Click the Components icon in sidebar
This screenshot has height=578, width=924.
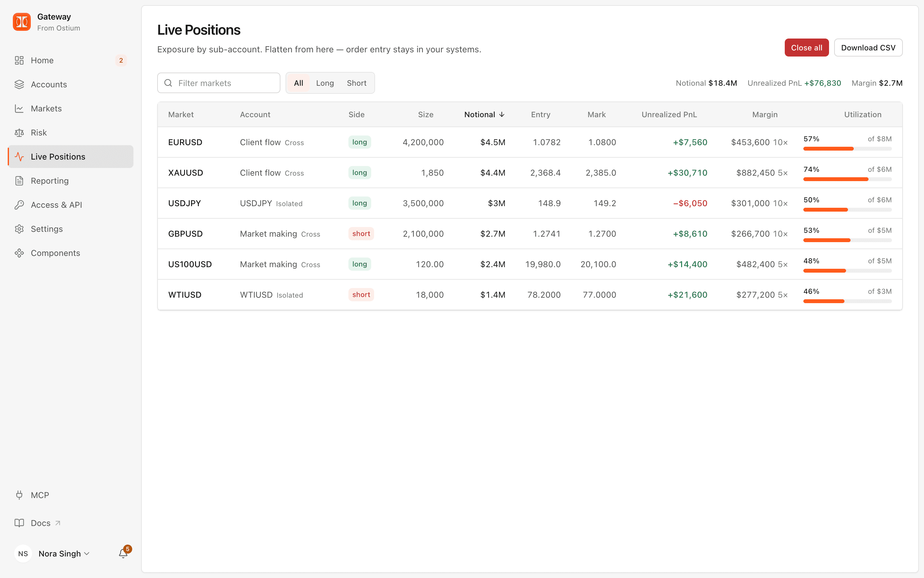click(x=19, y=253)
